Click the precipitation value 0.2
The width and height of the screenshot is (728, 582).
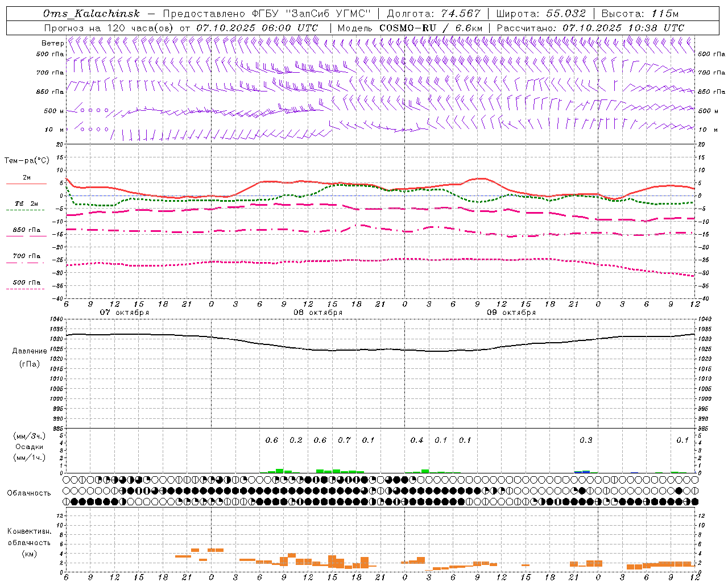click(x=296, y=440)
